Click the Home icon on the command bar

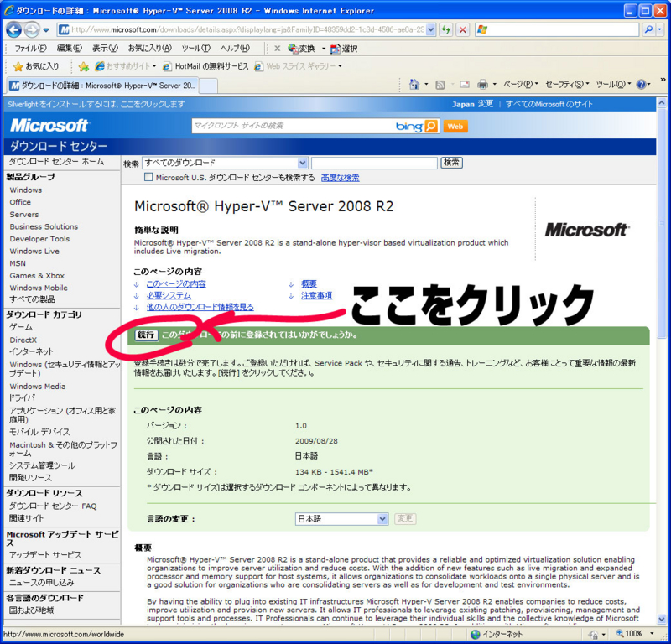414,86
